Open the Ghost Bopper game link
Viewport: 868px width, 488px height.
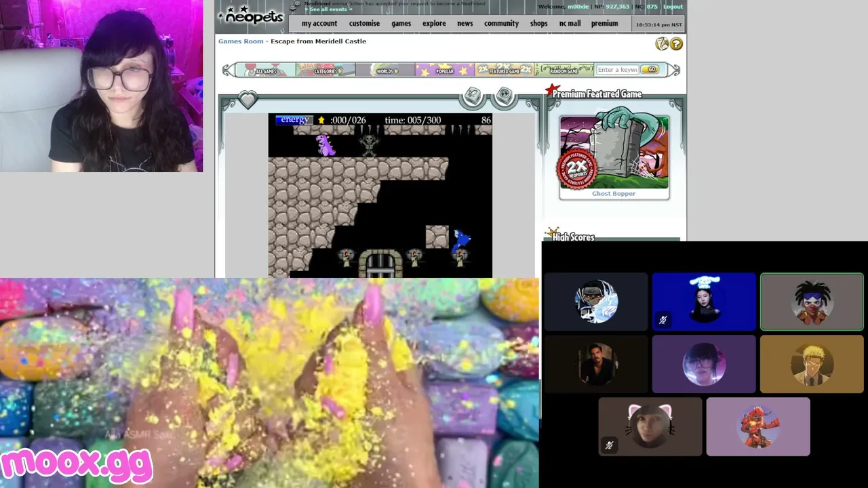(x=614, y=194)
